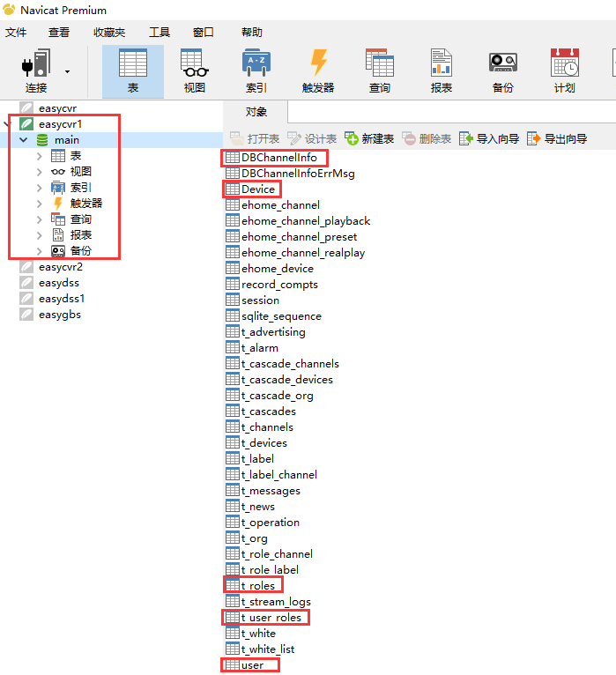
Task: Click the session table icon
Action: (232, 300)
